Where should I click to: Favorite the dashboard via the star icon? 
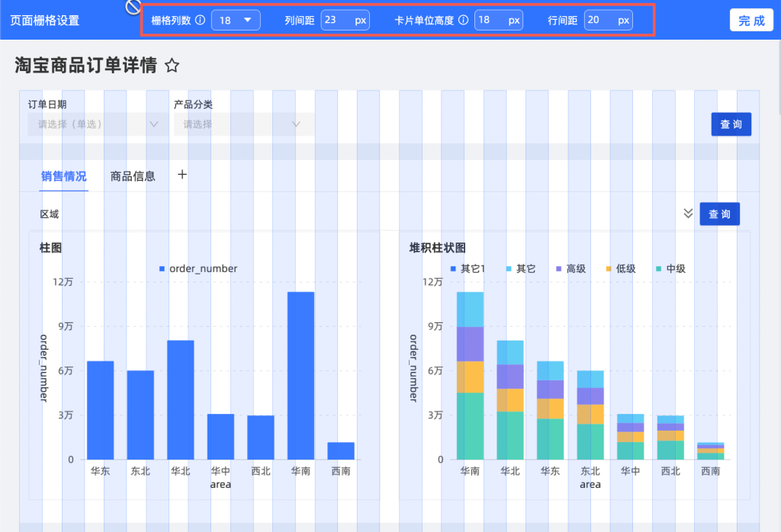(x=172, y=66)
